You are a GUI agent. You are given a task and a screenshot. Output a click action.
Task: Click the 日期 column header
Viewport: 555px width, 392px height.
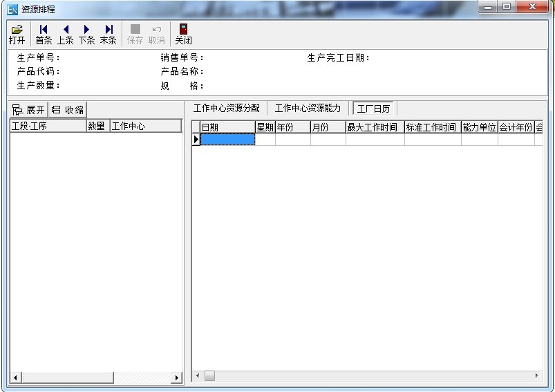[x=227, y=127]
